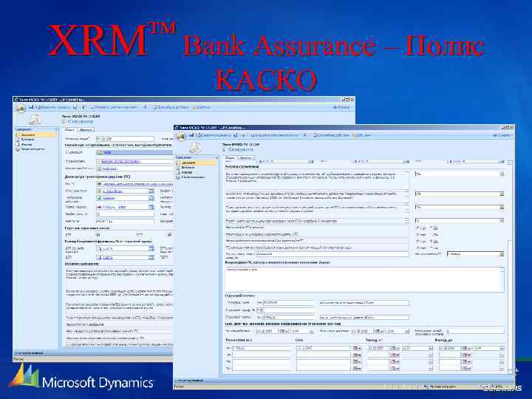
Task: Open the help button in front window toolbar
Action: [x=502, y=135]
